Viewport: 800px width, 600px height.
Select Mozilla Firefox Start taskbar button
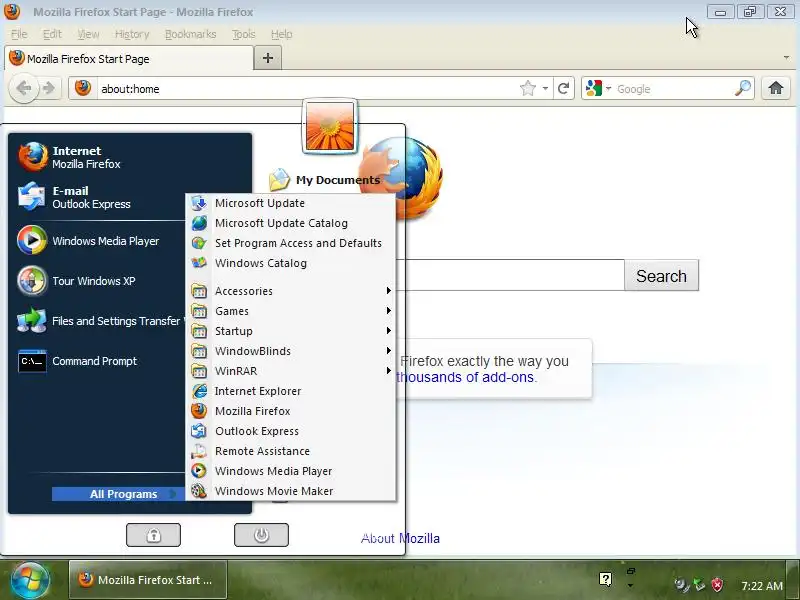pyautogui.click(x=148, y=580)
